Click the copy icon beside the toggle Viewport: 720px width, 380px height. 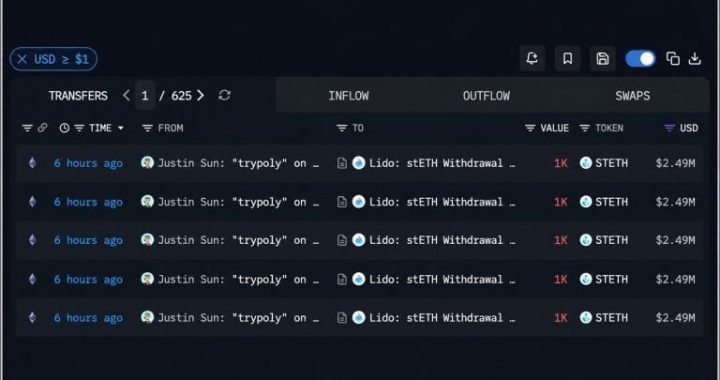click(673, 59)
